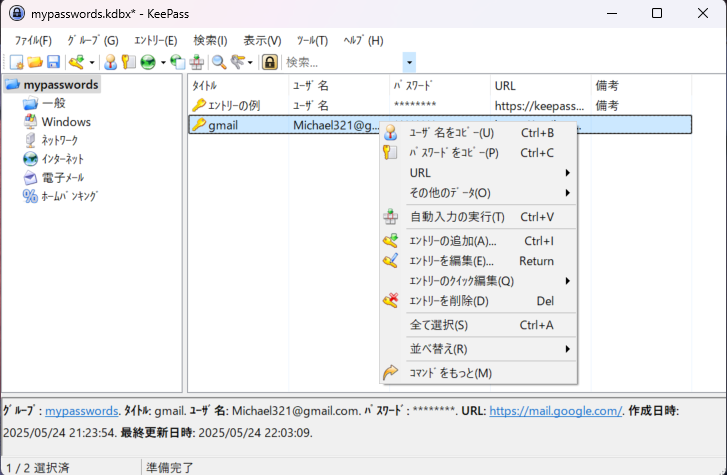Click the Open URL globe toolbar icon
The height and width of the screenshot is (475, 727).
coord(148,62)
